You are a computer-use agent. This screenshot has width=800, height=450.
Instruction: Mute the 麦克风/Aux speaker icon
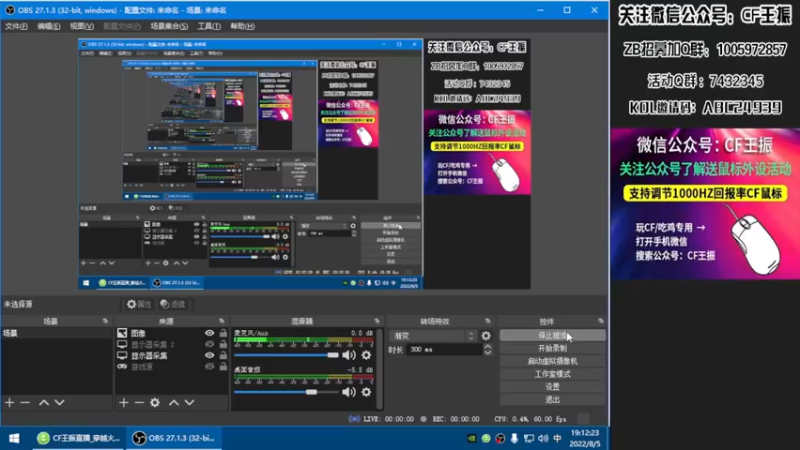point(348,355)
